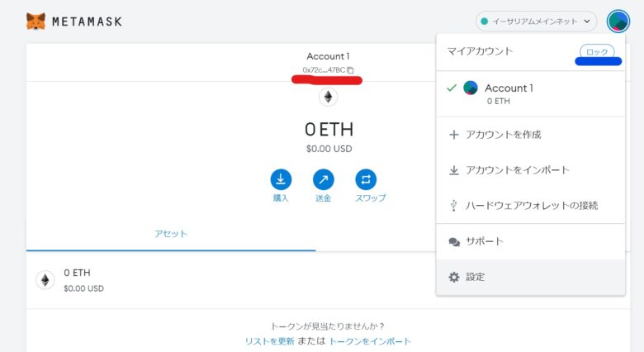Click the リストを更新 link

pos(269,341)
